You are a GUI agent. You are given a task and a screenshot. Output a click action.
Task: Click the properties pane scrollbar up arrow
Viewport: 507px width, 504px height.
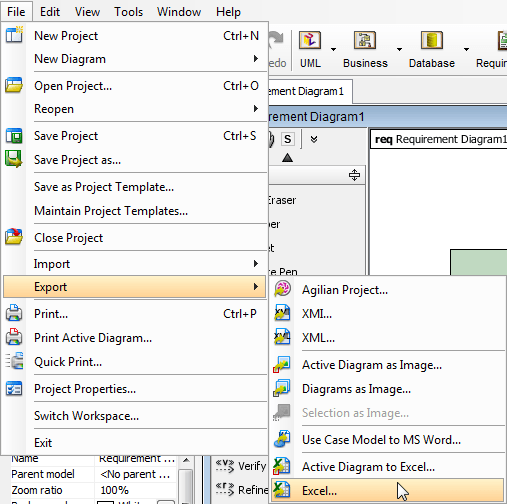click(x=186, y=460)
